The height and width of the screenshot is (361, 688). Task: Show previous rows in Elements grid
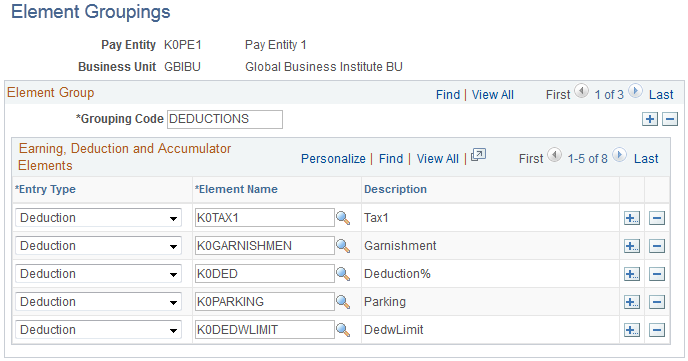click(555, 155)
